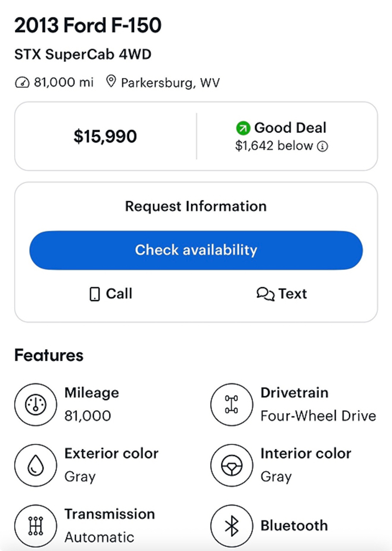Tap the Text message option

click(282, 294)
